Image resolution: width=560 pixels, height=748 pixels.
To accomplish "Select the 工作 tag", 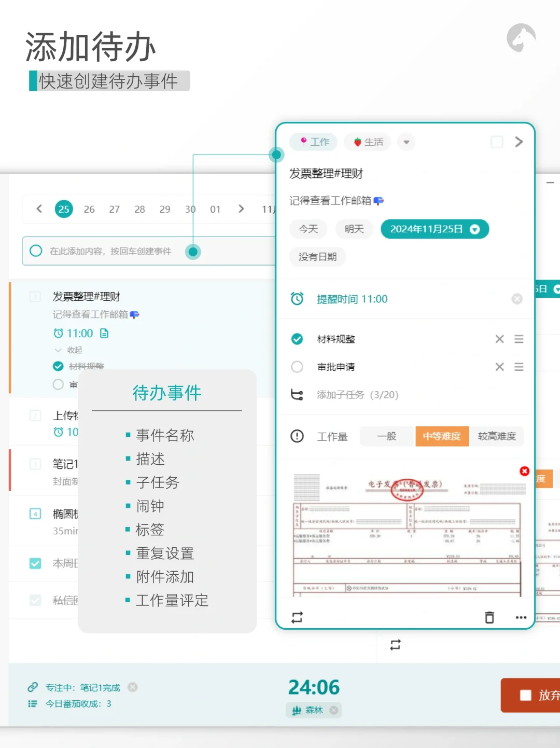I will (x=313, y=142).
